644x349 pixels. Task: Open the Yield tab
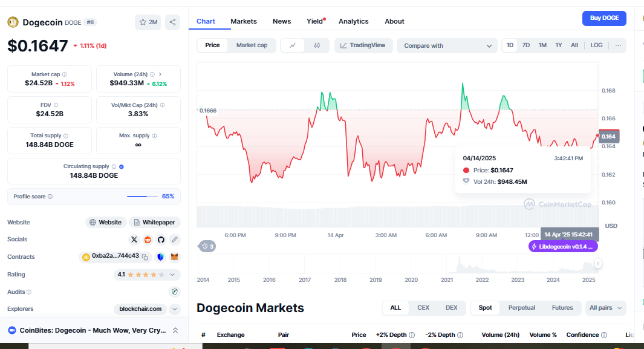point(315,21)
